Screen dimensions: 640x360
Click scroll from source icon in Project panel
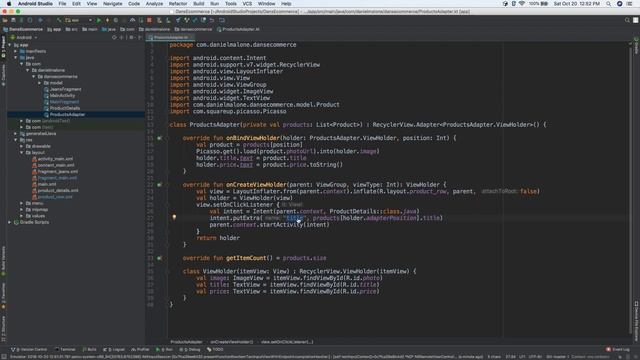pyautogui.click(x=114, y=37)
